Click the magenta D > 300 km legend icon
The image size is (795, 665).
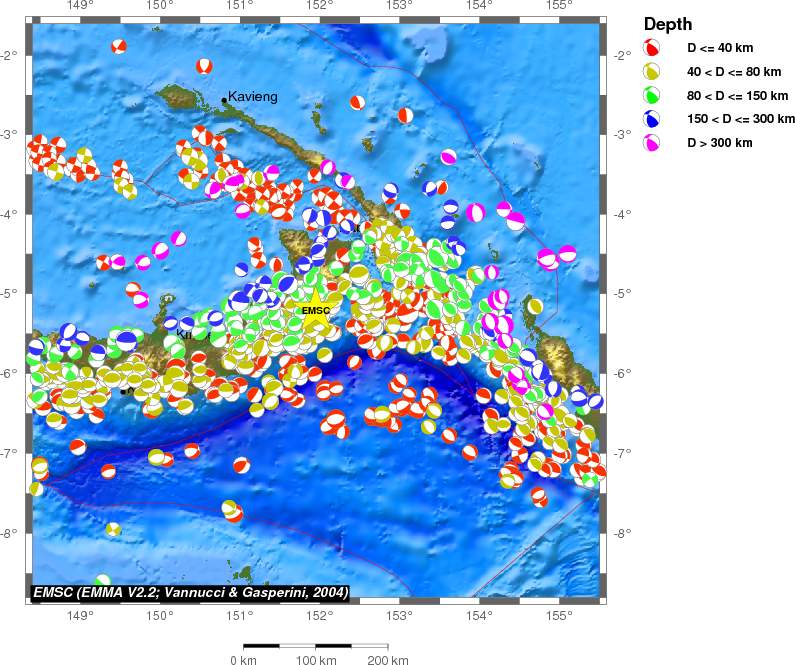click(x=652, y=144)
